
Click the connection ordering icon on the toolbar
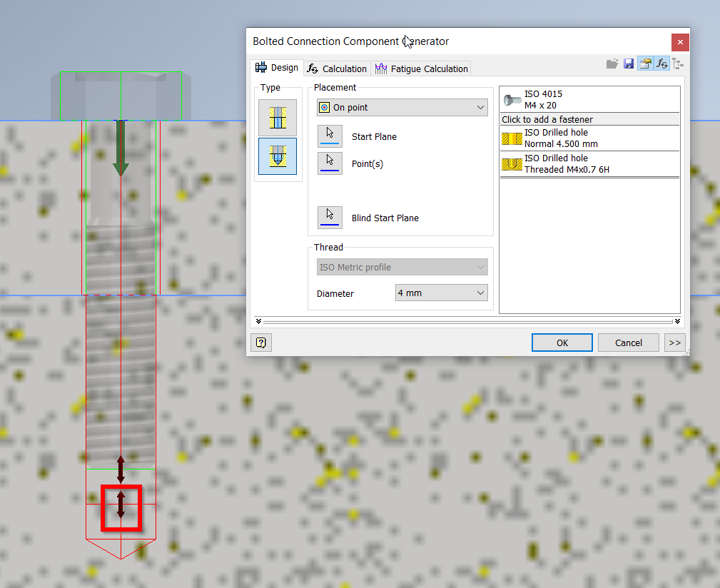(x=677, y=64)
